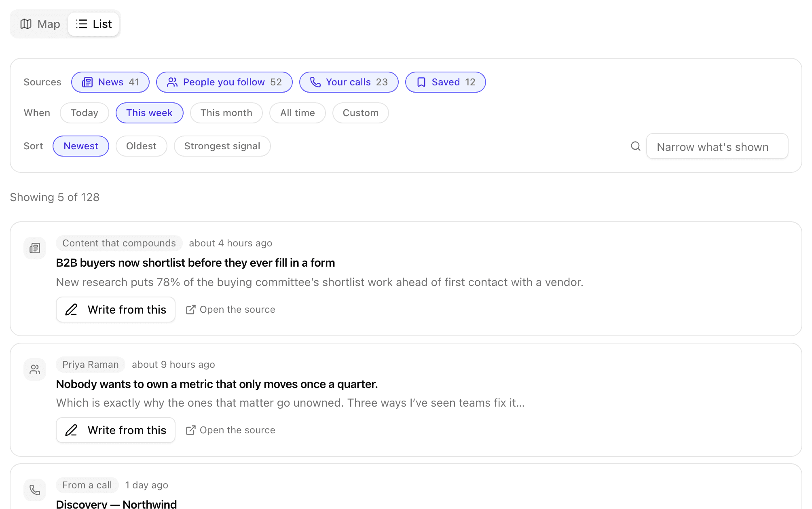The image size is (812, 509).
Task: Sort by Newest
Action: click(x=81, y=146)
